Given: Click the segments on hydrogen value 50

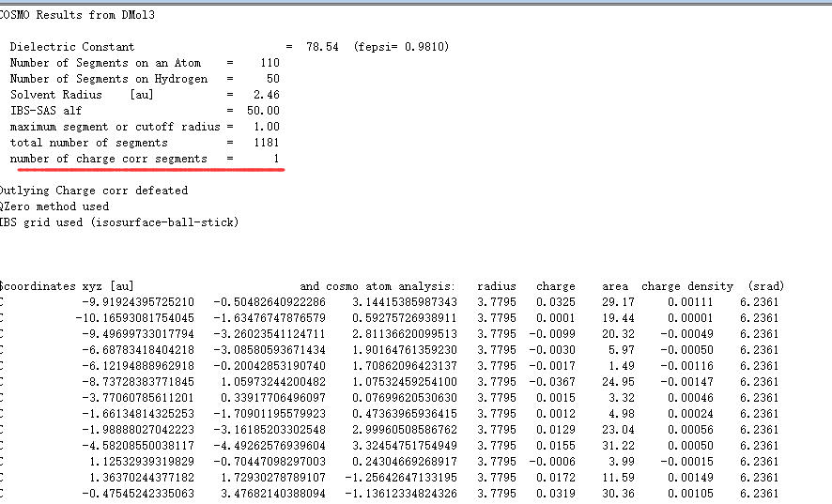Looking at the screenshot, I should (x=272, y=79).
